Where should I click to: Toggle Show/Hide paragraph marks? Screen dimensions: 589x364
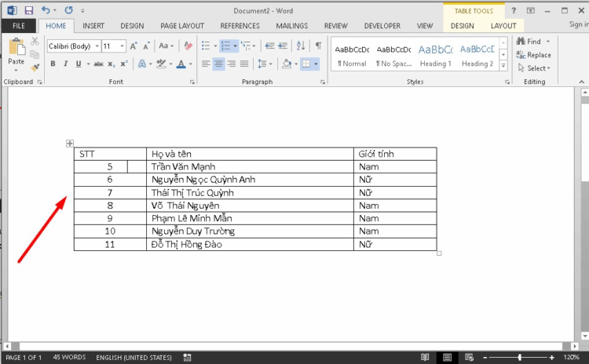[x=318, y=46]
